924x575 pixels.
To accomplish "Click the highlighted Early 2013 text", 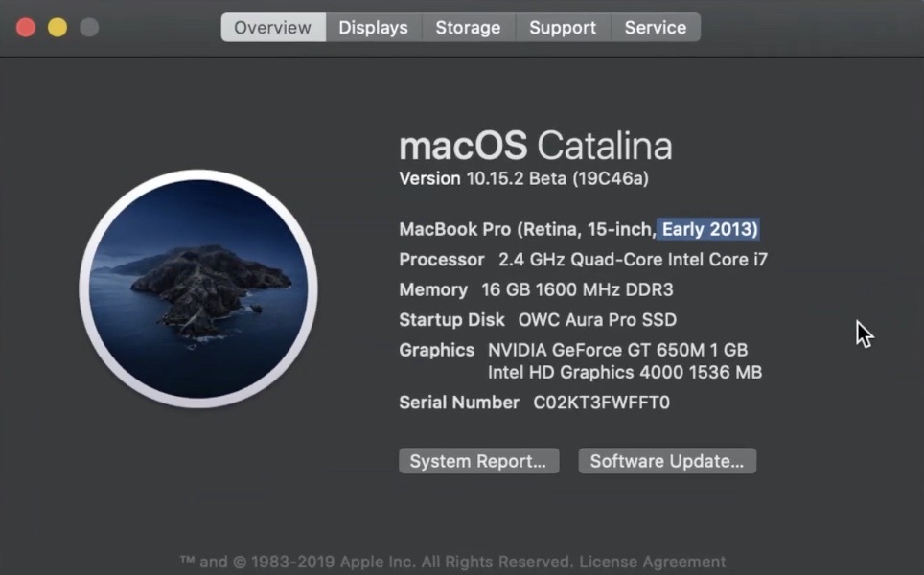I will tap(709, 229).
